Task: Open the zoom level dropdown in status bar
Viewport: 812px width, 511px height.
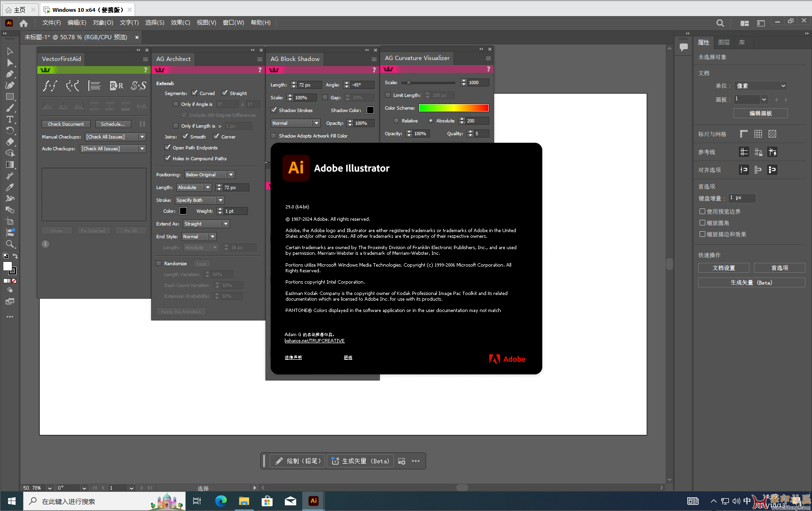Action: [x=50, y=488]
